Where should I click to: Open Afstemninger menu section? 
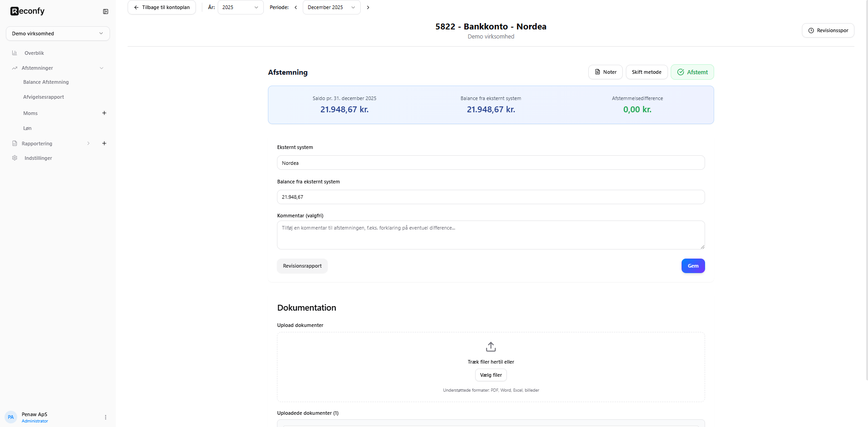[37, 68]
